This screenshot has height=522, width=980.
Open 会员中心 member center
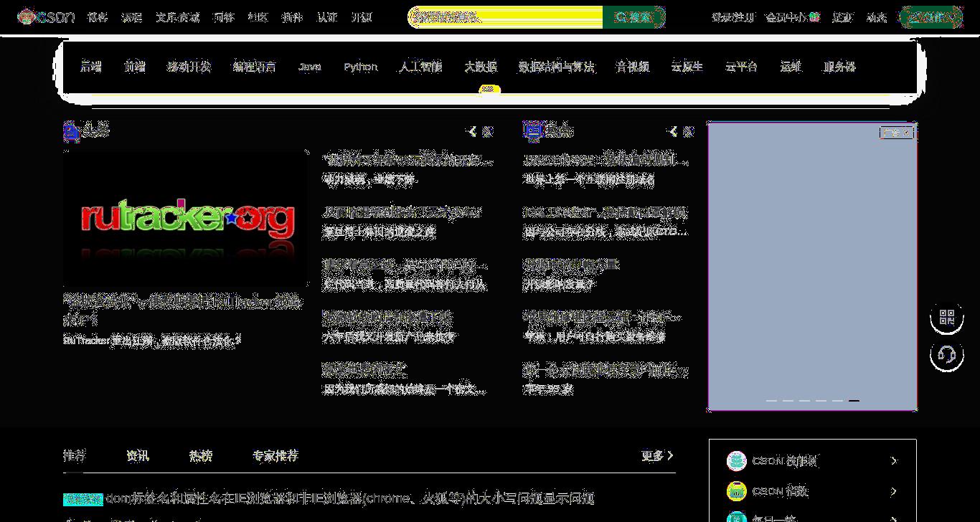pos(792,17)
